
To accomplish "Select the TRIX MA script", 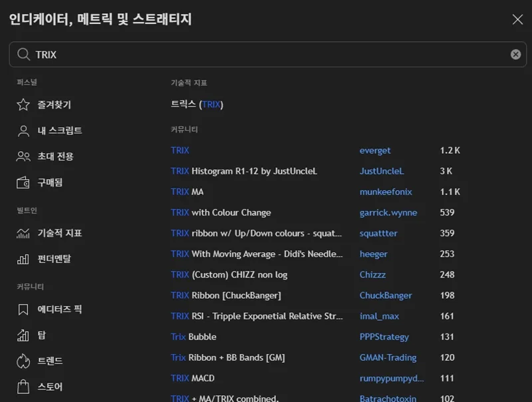I will [x=188, y=192].
